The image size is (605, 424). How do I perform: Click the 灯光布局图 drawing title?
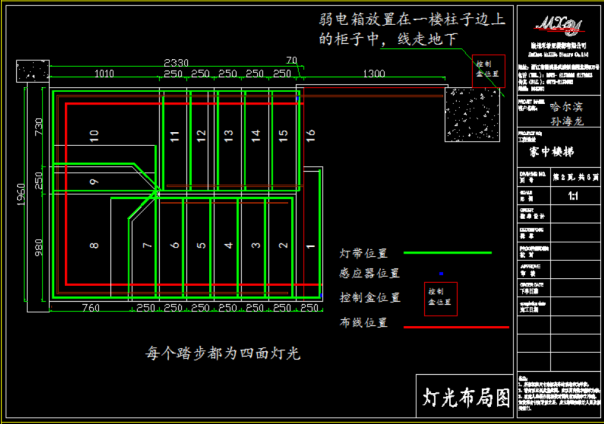pyautogui.click(x=462, y=397)
